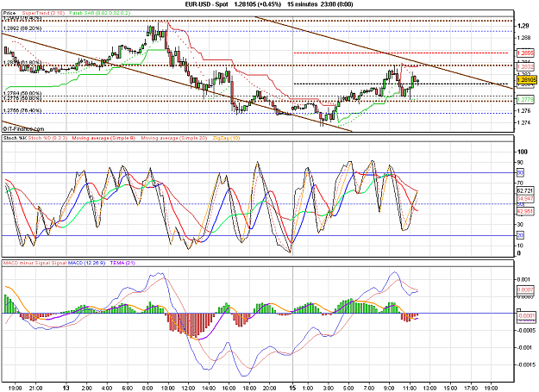This screenshot has height=392, width=539.
Task: Click the '15 minutes' timeframe text in the title
Action: point(302,4)
